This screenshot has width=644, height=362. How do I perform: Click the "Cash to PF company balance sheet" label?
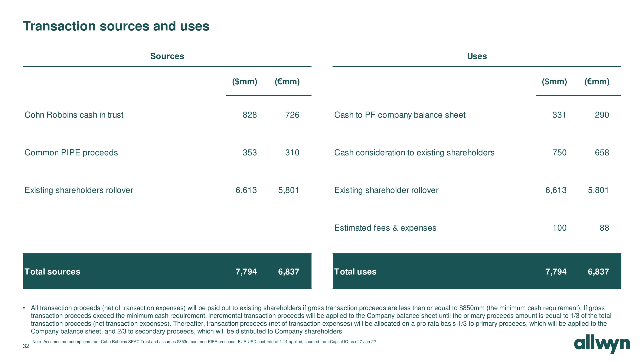click(x=399, y=115)
